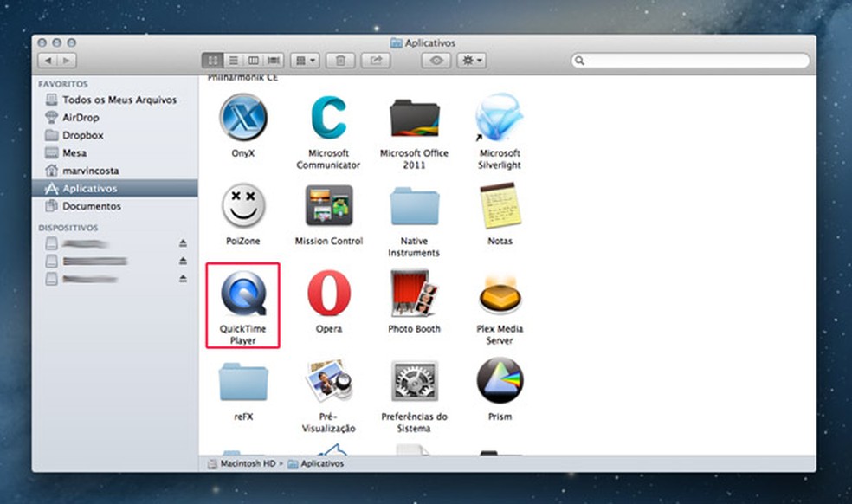Switch to icon view mode
Viewport: 852px width, 504px height.
[x=212, y=61]
